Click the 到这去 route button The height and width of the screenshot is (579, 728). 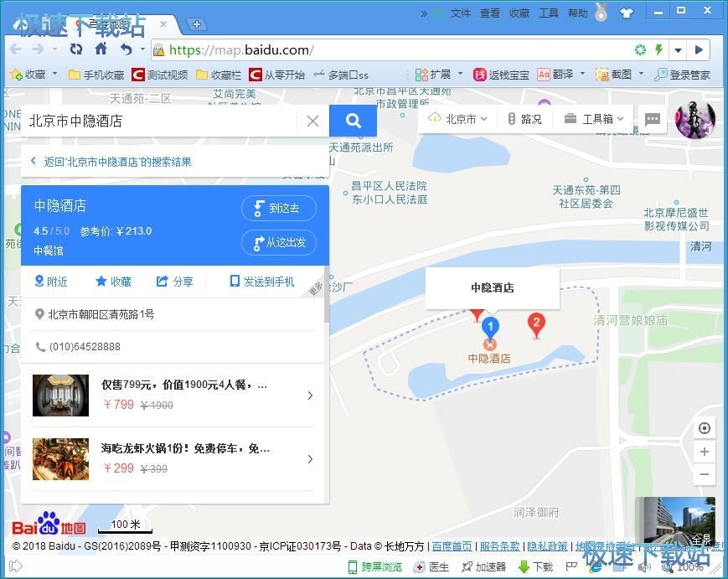tap(279, 208)
